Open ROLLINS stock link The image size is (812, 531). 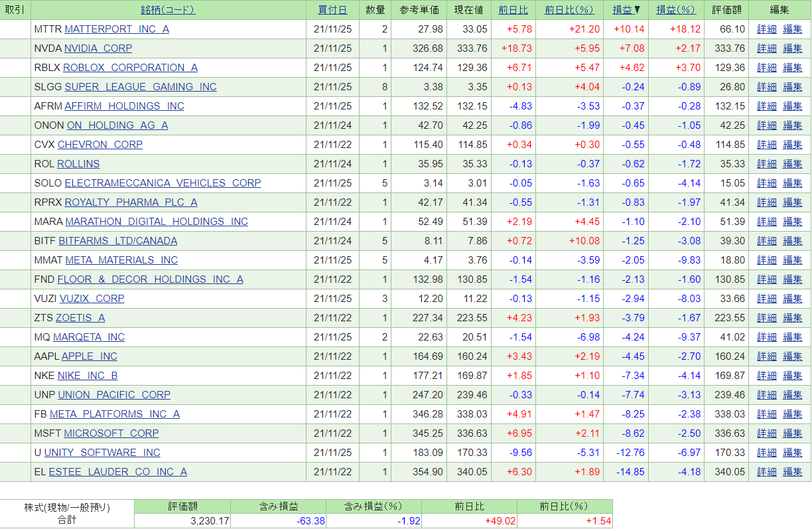[x=78, y=164]
